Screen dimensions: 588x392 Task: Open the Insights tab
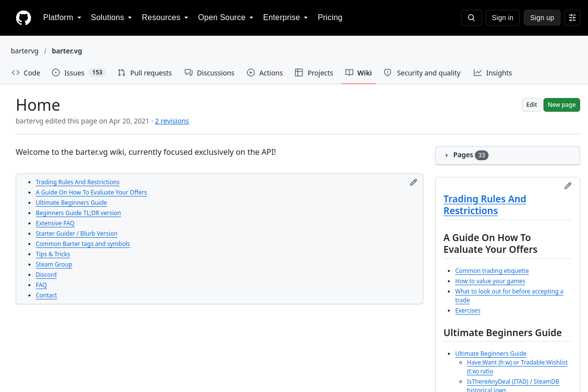493,73
